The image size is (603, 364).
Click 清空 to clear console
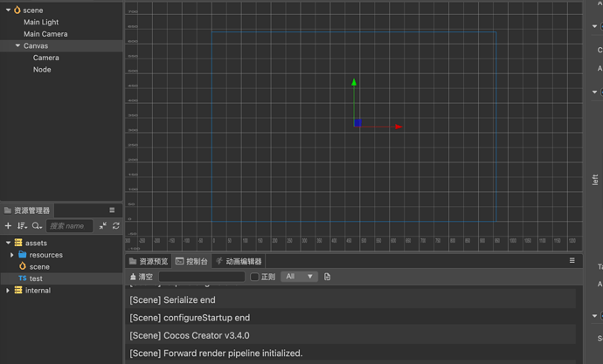[x=141, y=277]
